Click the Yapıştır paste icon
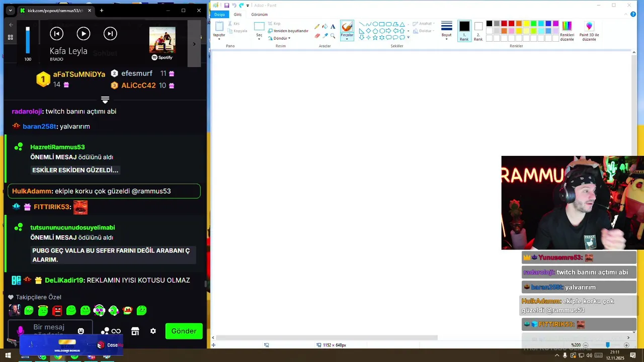Screen dimensions: 644x362 219,26
